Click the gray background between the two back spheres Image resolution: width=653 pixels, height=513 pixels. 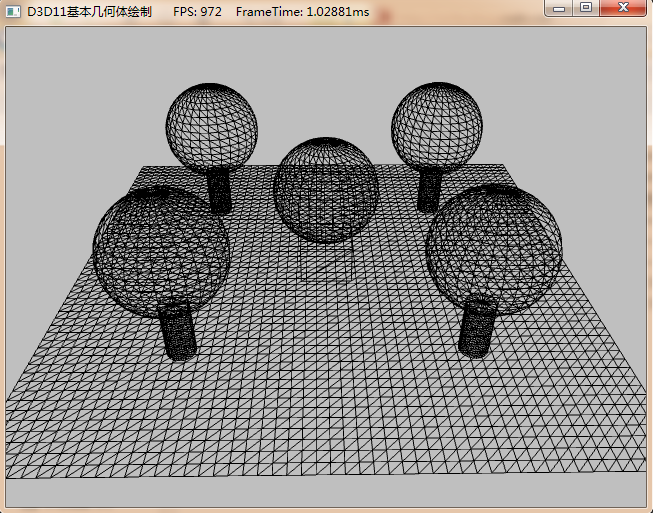(325, 100)
